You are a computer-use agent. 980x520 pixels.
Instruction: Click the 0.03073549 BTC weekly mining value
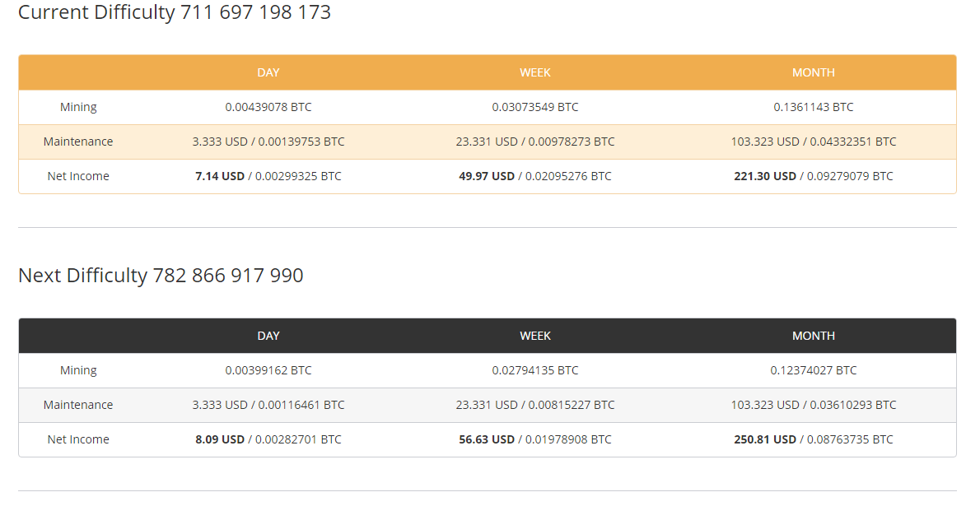click(535, 107)
